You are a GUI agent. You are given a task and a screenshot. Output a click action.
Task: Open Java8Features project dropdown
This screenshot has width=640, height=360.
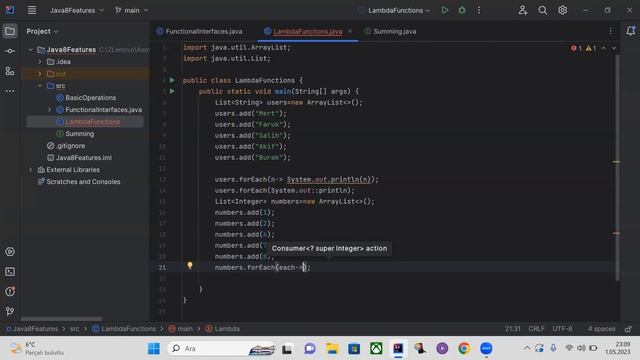77,10
